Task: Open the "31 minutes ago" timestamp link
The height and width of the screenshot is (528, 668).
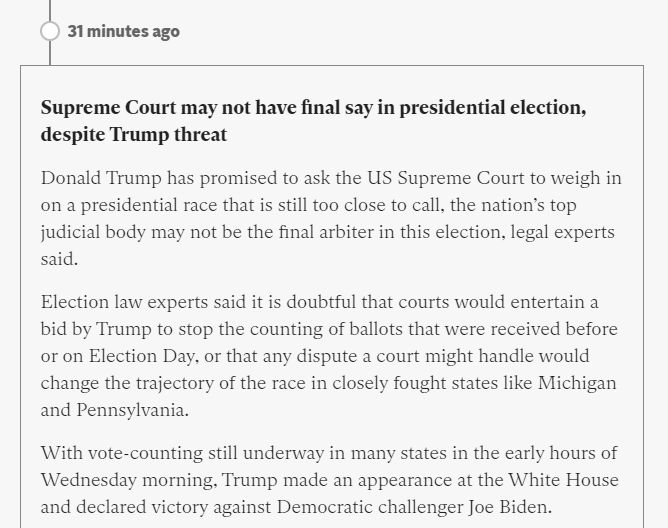Action: tap(124, 31)
